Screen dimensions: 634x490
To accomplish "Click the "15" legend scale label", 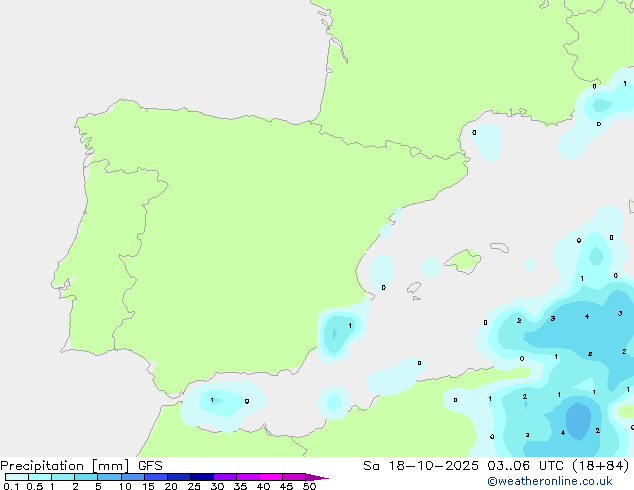I will (x=148, y=486).
